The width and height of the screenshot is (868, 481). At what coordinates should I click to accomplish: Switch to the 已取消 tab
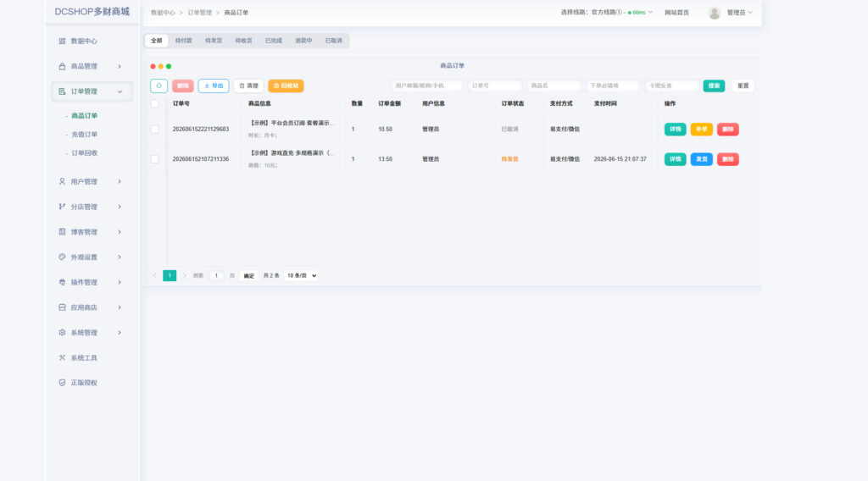pos(333,41)
